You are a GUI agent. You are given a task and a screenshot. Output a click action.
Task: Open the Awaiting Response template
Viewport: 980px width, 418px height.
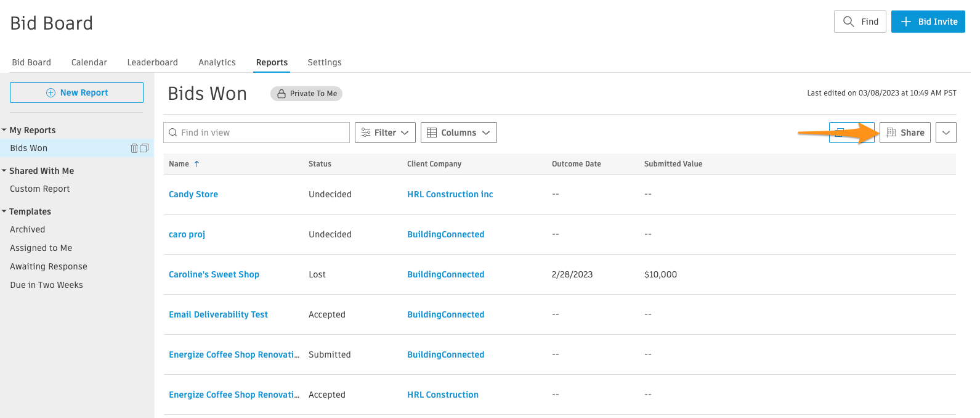tap(49, 266)
